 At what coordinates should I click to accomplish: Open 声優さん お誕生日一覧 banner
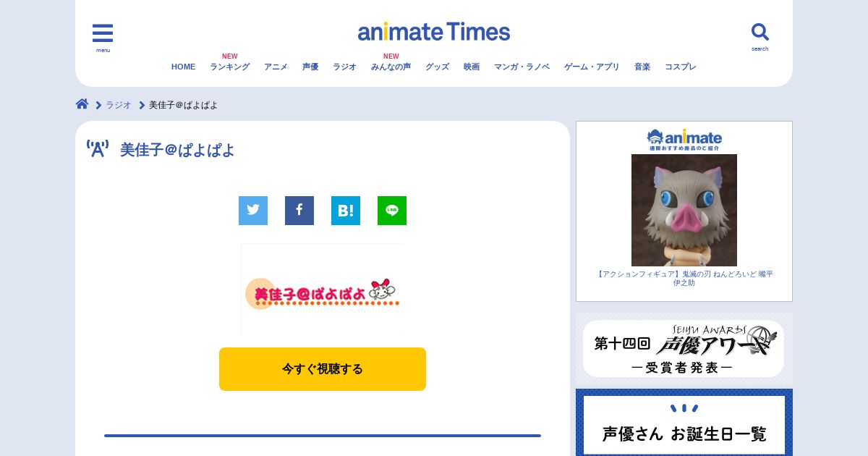pos(684,424)
